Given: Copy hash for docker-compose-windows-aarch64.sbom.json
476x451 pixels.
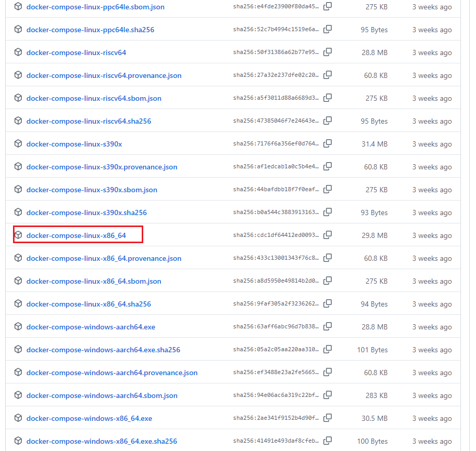Looking at the screenshot, I should (328, 395).
